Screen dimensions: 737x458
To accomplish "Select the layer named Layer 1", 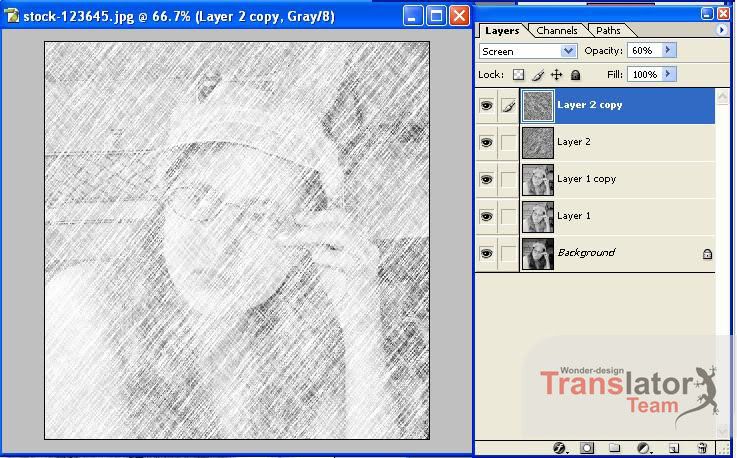I will pyautogui.click(x=573, y=216).
